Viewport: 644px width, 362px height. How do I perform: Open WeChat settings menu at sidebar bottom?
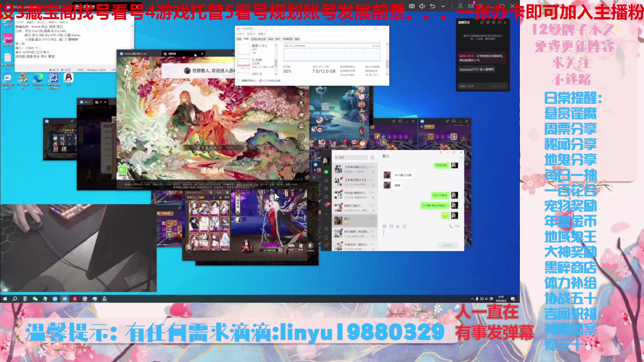[x=326, y=246]
